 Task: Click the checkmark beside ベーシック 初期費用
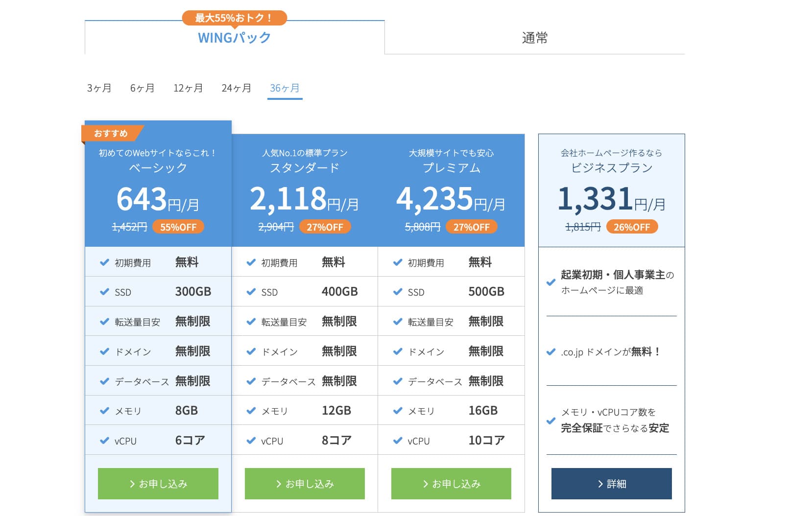pos(104,262)
